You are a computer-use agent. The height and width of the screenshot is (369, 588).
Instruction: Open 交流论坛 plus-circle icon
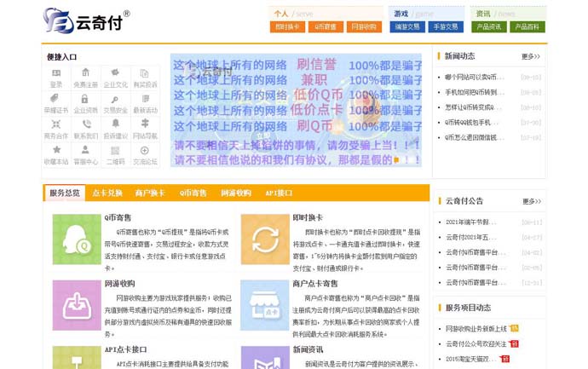(x=145, y=152)
